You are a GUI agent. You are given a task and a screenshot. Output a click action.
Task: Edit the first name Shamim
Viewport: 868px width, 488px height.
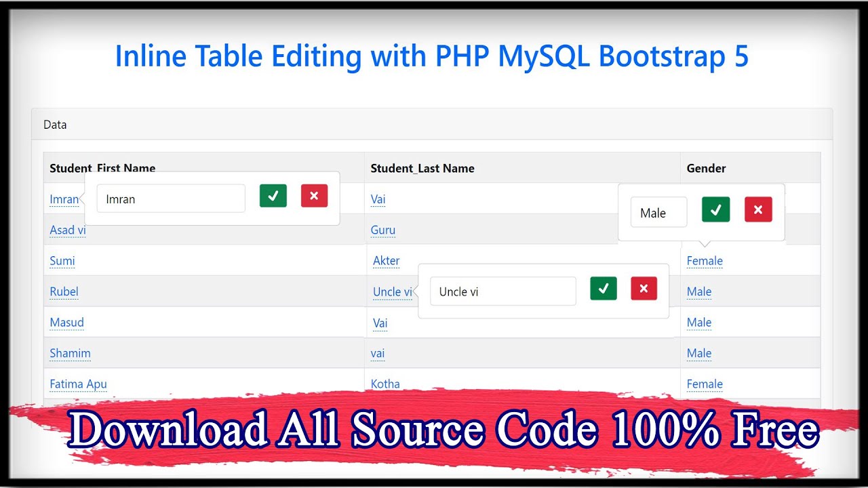pos(70,353)
